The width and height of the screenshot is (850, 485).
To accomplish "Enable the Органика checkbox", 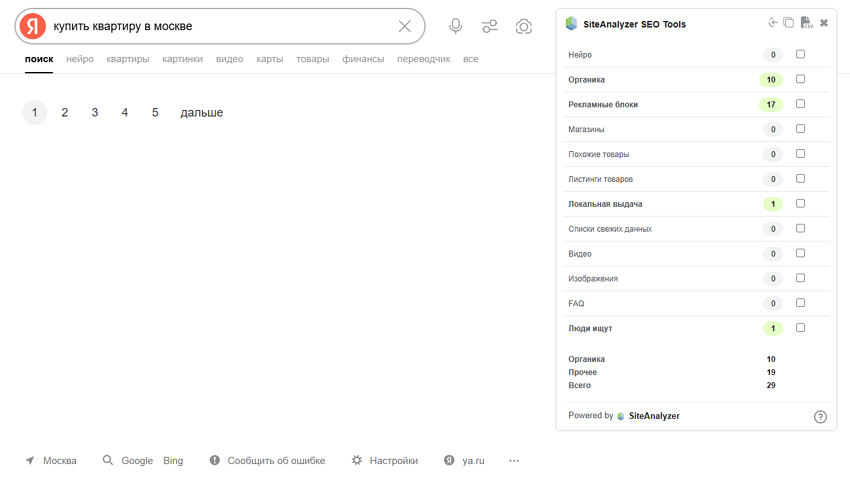I will pyautogui.click(x=800, y=79).
